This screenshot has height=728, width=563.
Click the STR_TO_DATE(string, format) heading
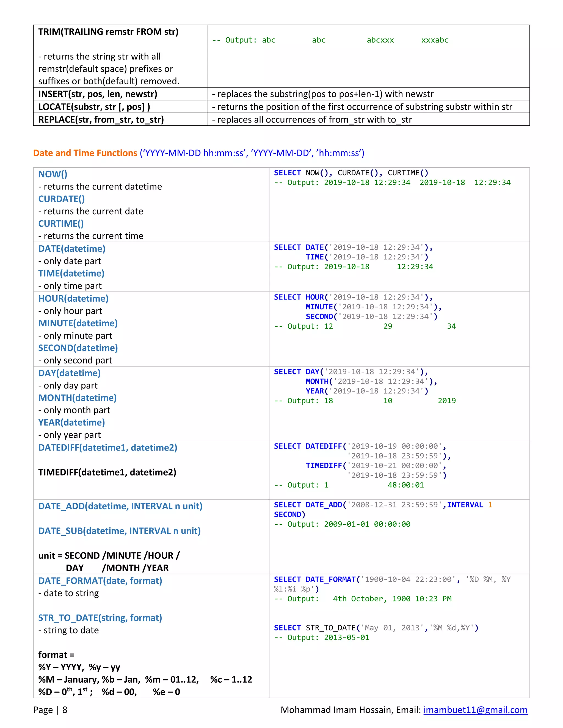pyautogui.click(x=100, y=618)
